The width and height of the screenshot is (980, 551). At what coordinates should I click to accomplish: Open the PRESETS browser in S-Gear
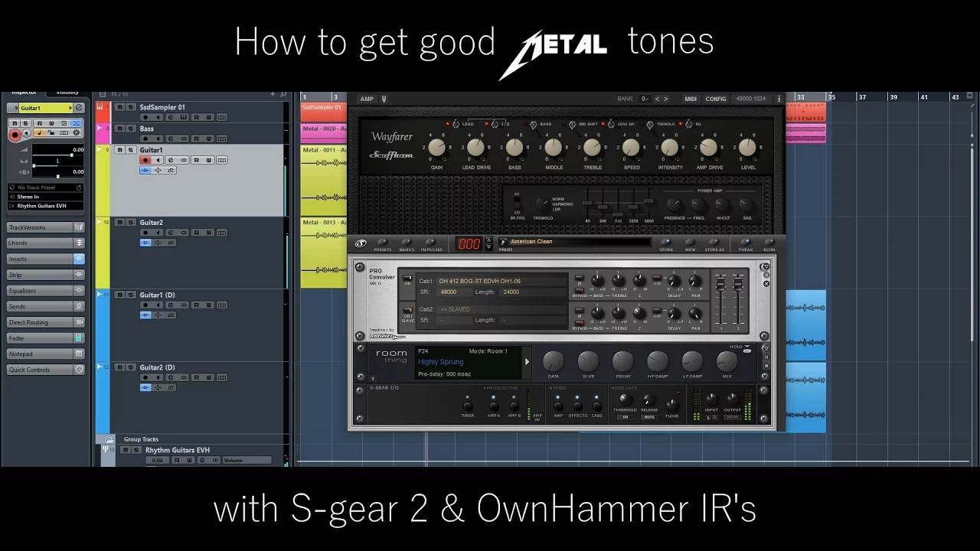pos(382,243)
